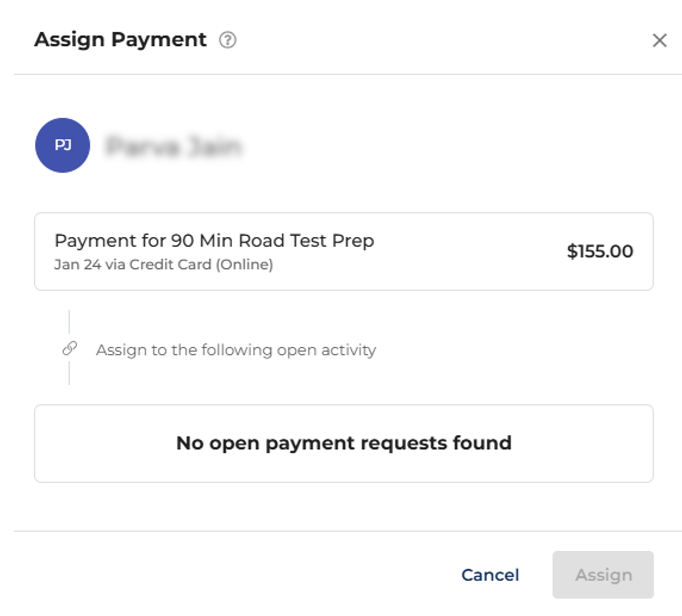
Task: Click the separator line above the Cancel button
Action: click(x=348, y=531)
